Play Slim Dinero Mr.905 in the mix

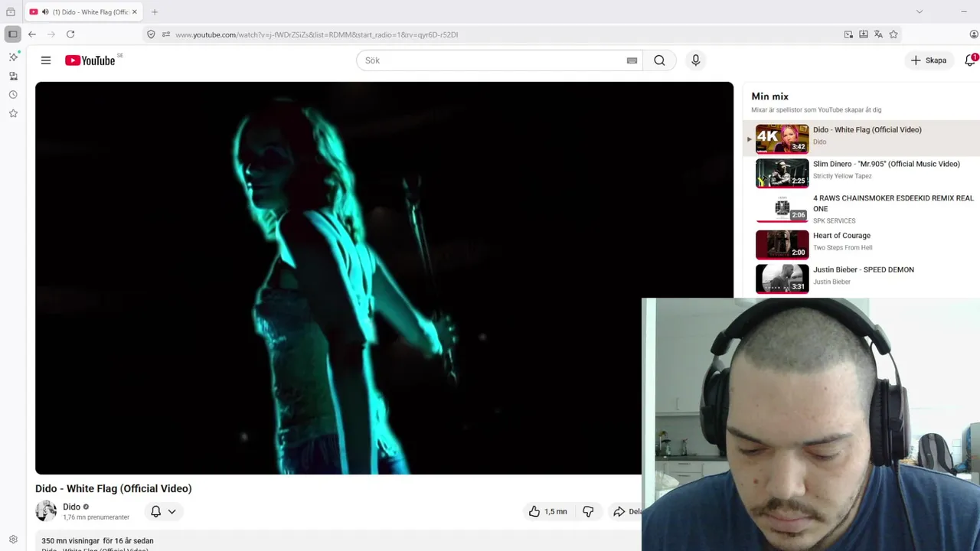tap(861, 173)
